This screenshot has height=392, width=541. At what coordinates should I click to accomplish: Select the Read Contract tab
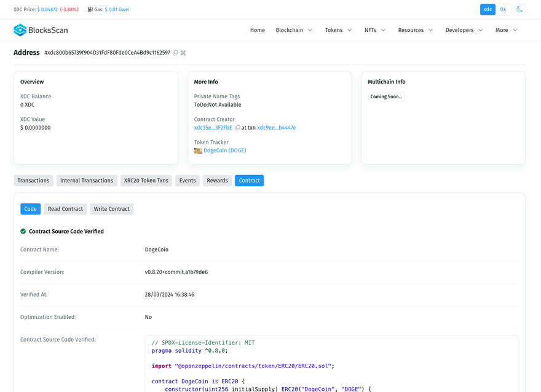[x=65, y=209]
